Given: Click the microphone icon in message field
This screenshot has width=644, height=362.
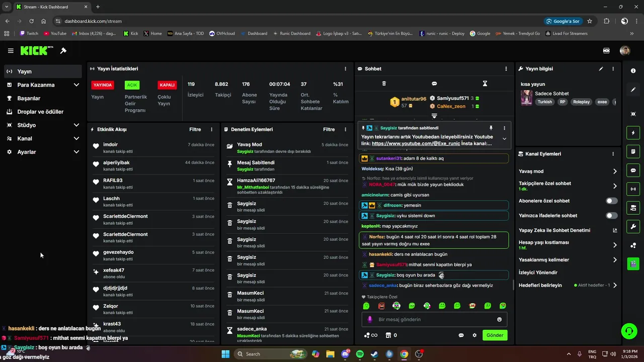Looking at the screenshot, I should coord(370,319).
